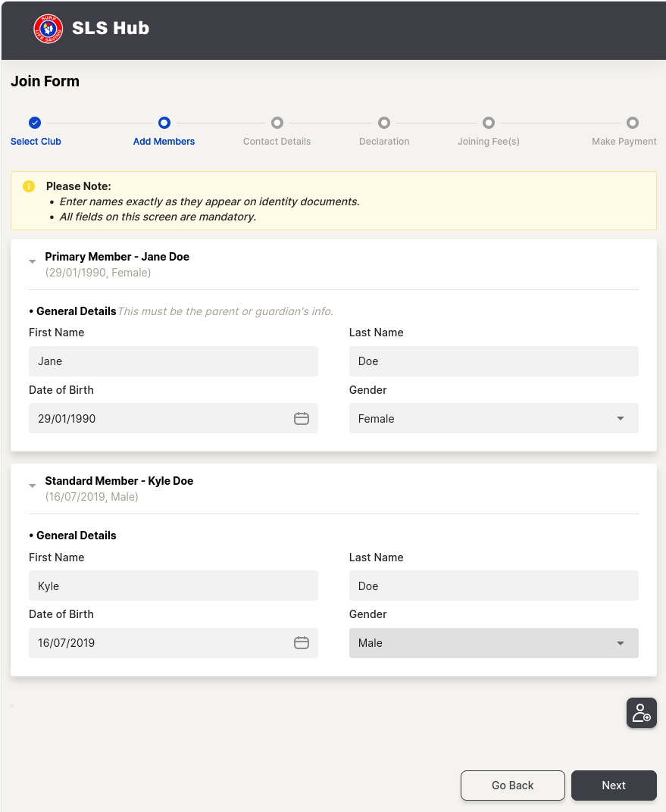Click the Next button
The width and height of the screenshot is (666, 812).
click(x=614, y=785)
